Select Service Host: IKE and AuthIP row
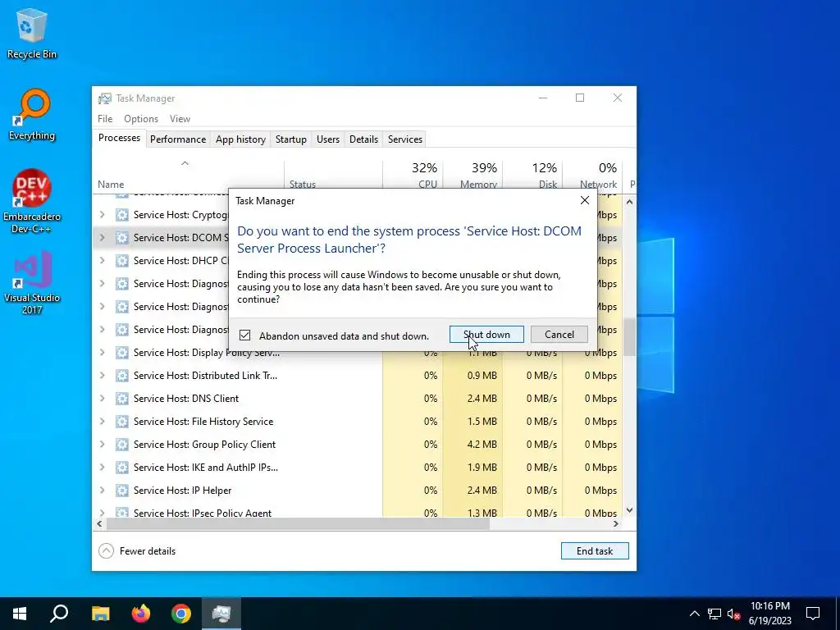This screenshot has width=840, height=630. pos(358,468)
